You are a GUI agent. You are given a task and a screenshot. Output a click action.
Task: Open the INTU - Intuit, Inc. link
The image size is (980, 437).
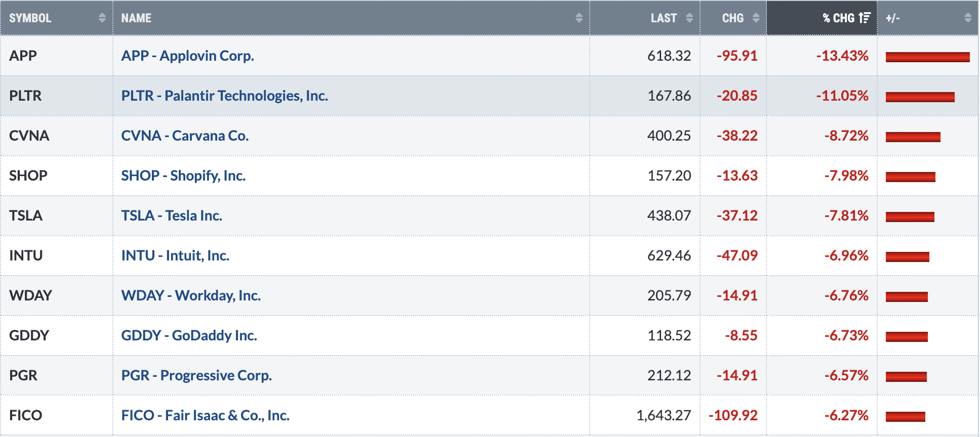[175, 255]
